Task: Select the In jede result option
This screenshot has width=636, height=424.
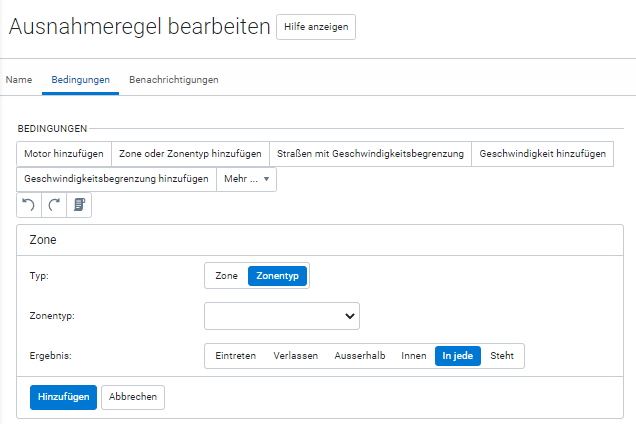Action: [x=458, y=356]
